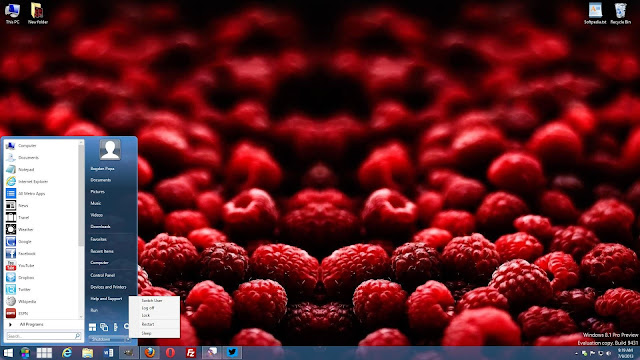Open Documents in the right pane
Image resolution: width=640 pixels, height=360 pixels.
[100, 180]
